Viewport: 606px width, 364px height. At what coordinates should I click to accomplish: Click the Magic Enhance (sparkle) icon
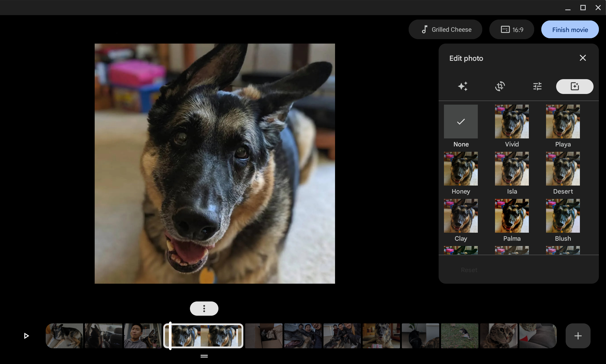(463, 86)
